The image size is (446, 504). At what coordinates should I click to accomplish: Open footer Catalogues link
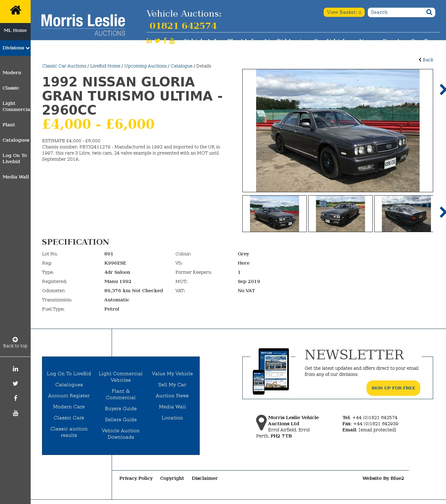tap(69, 385)
